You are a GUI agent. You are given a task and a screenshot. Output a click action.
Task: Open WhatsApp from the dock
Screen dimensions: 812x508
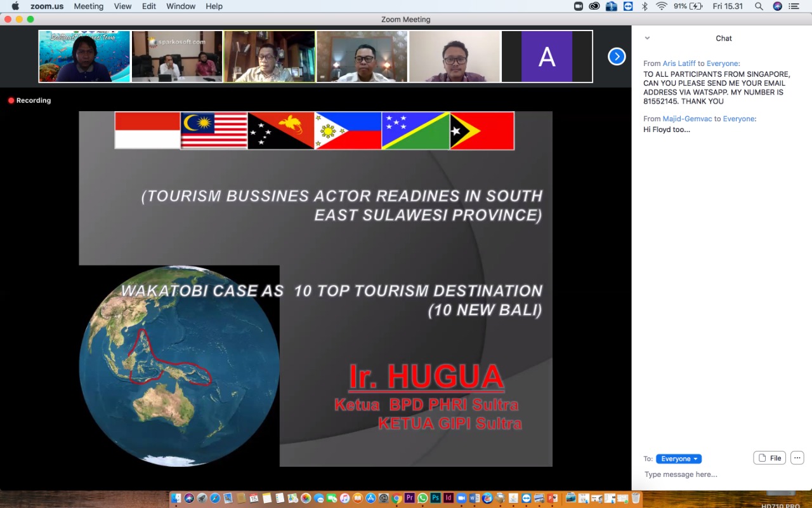[x=422, y=498]
